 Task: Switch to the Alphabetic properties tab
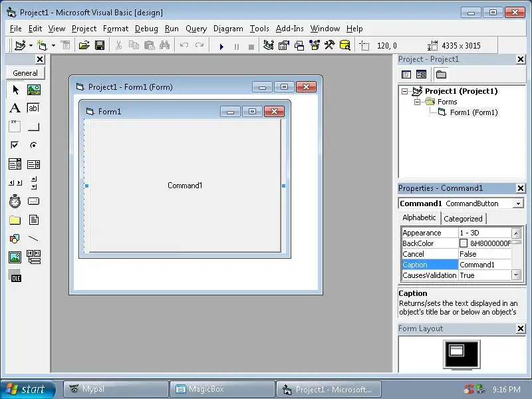click(419, 218)
